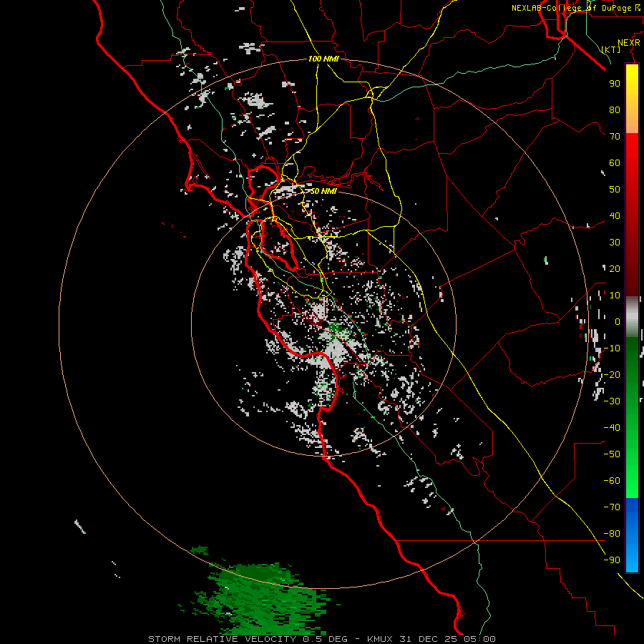Click the blue segment of the color bar

click(632, 535)
